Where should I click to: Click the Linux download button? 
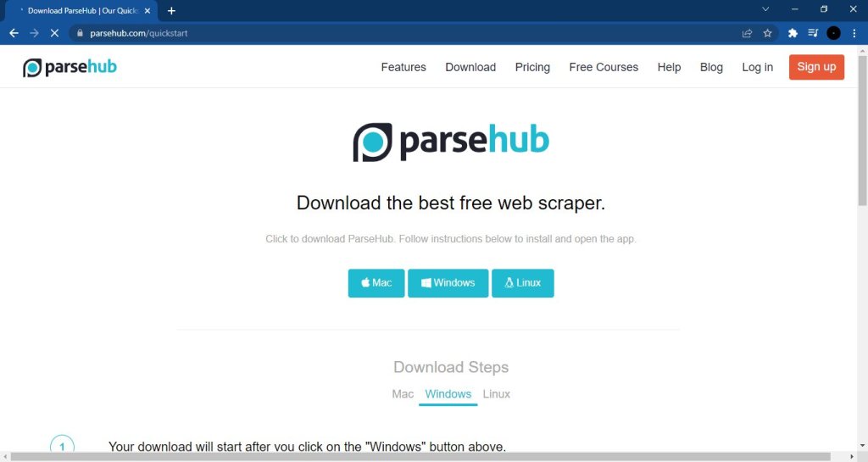[522, 283]
